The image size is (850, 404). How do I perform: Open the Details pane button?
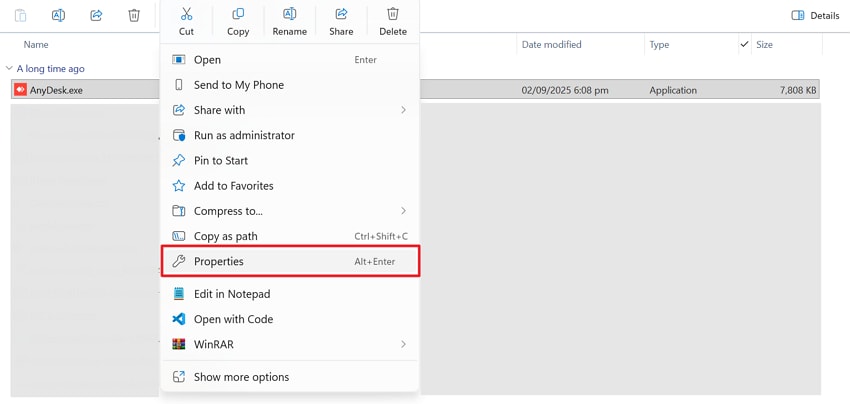pyautogui.click(x=815, y=16)
